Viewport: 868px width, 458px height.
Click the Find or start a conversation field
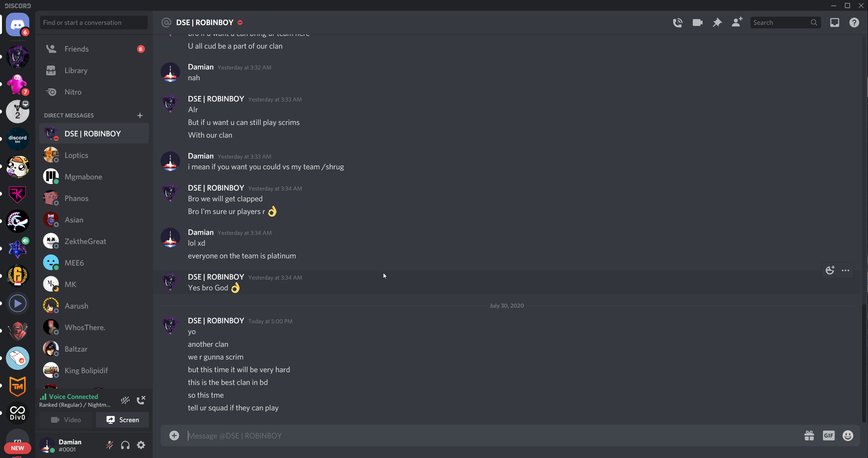[94, 23]
